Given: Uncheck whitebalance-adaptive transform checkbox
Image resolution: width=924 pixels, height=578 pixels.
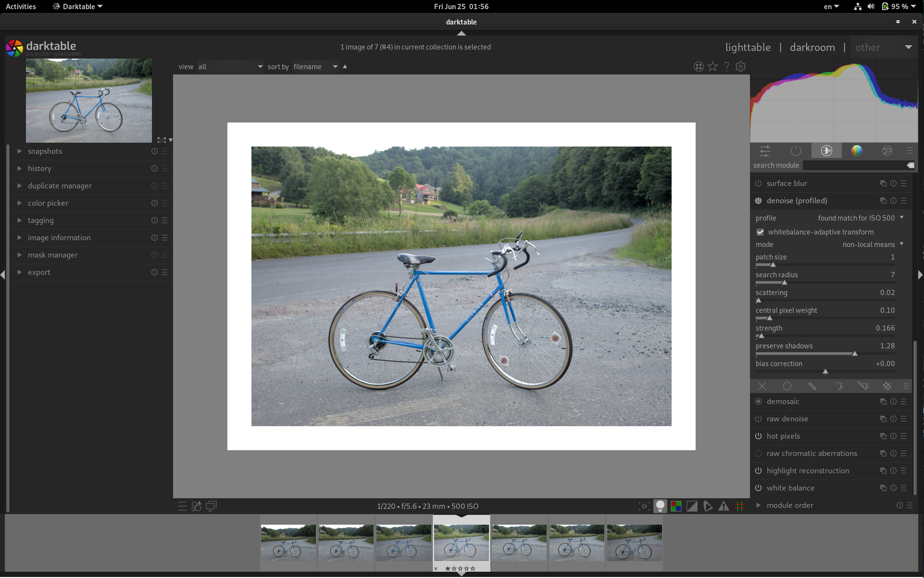Looking at the screenshot, I should (x=760, y=232).
